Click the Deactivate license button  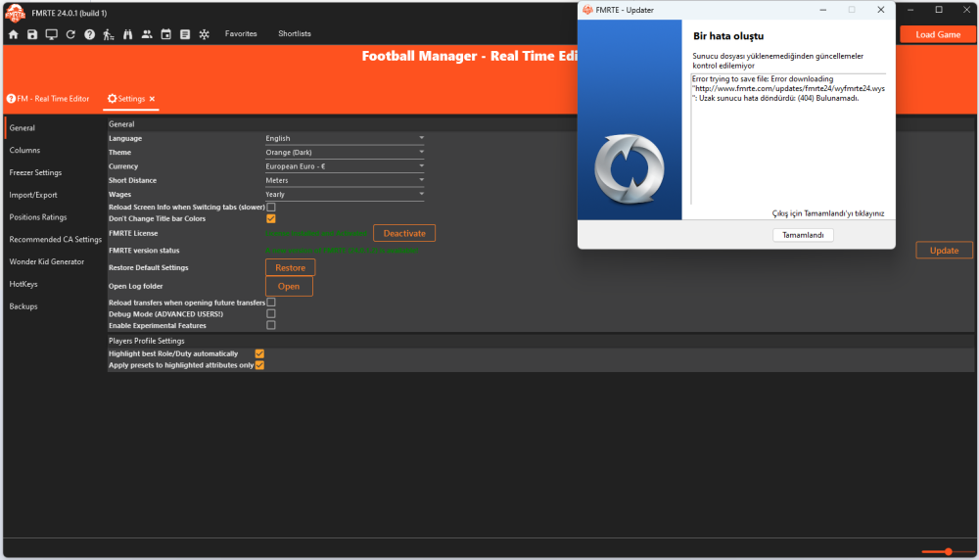(x=404, y=233)
